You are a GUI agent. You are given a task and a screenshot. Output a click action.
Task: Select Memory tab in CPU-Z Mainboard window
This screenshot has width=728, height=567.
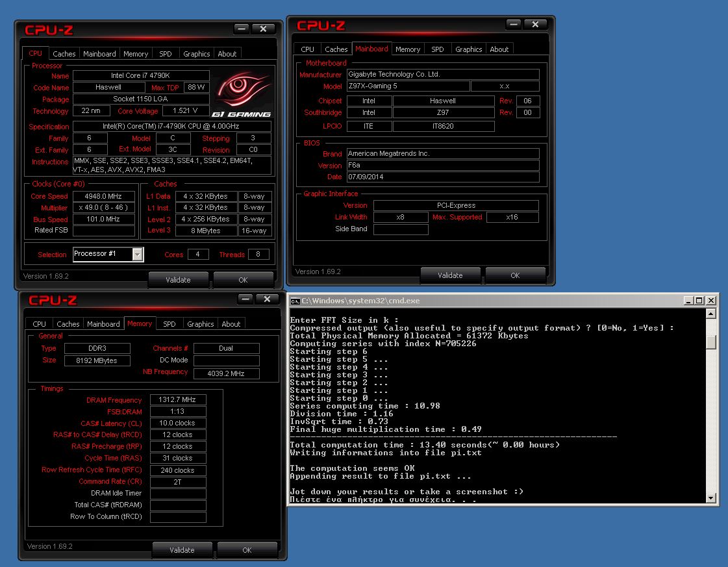pos(408,49)
